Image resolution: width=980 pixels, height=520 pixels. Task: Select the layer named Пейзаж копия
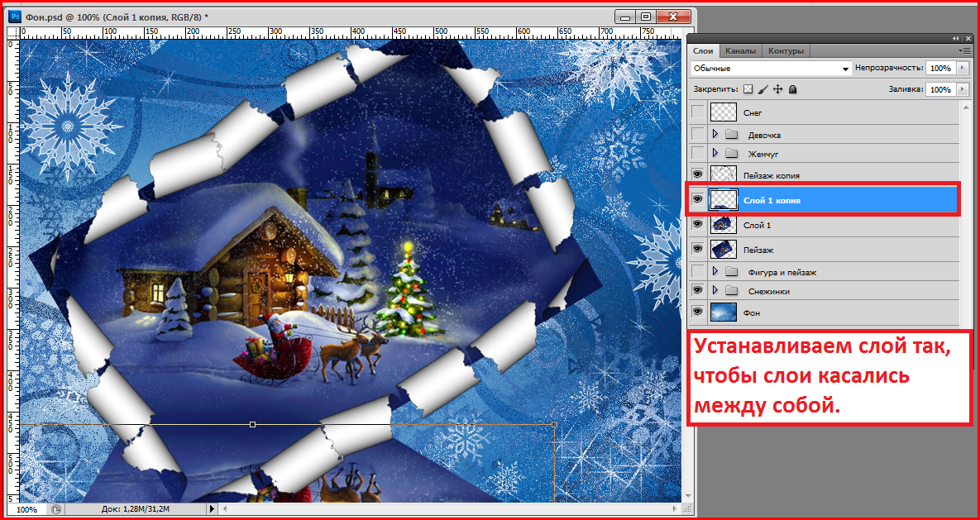click(772, 175)
